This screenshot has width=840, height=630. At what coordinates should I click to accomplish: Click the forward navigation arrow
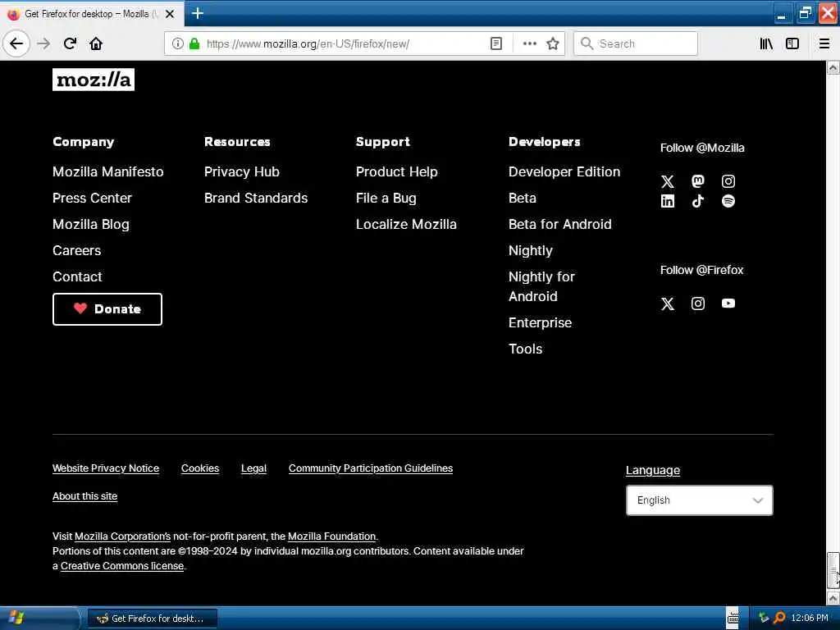click(44, 43)
